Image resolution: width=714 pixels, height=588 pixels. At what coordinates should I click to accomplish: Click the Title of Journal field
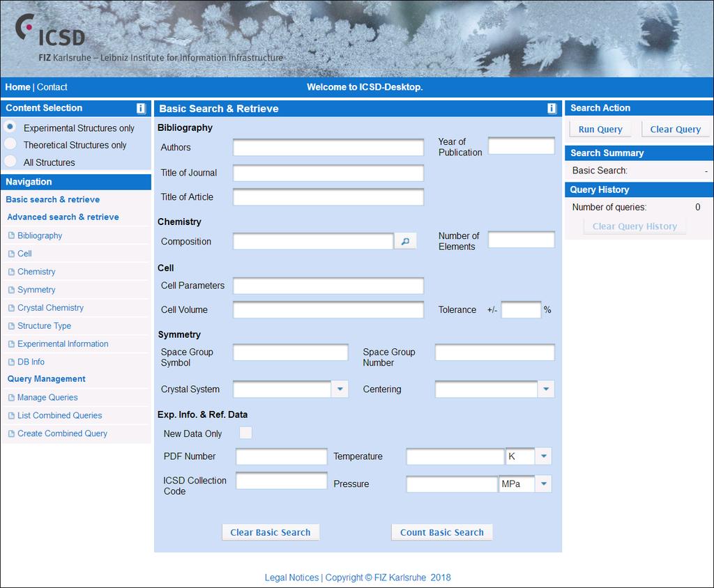point(328,173)
